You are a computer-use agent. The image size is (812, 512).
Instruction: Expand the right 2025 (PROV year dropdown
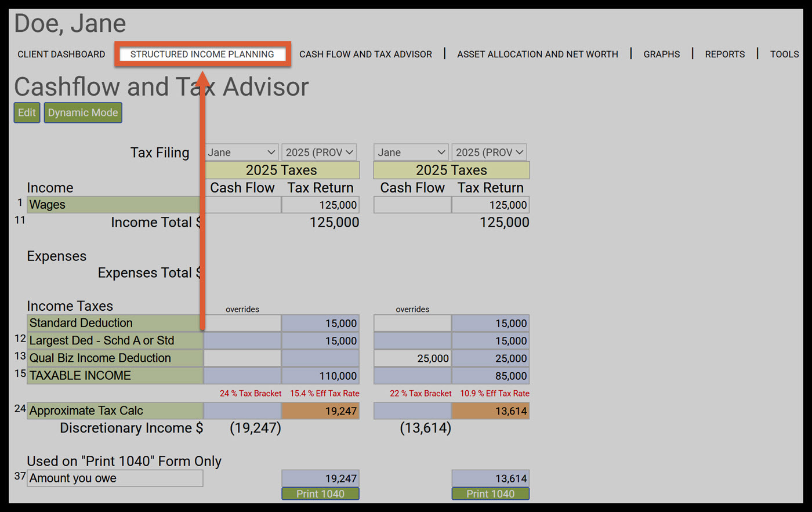coord(489,152)
